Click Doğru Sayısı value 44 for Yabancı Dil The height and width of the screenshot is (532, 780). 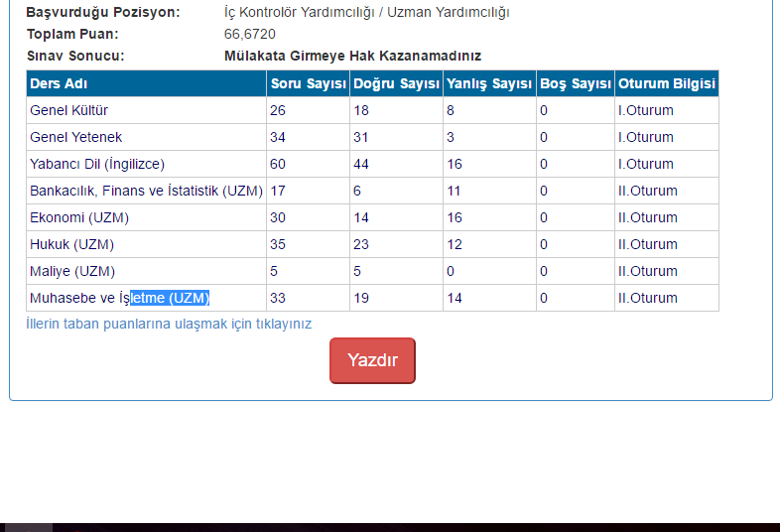click(x=361, y=164)
